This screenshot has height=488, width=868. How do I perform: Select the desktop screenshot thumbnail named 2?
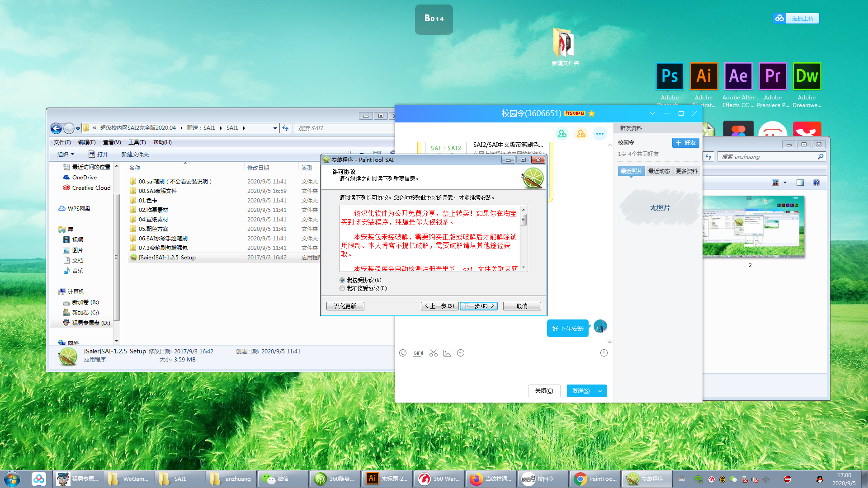(x=753, y=227)
